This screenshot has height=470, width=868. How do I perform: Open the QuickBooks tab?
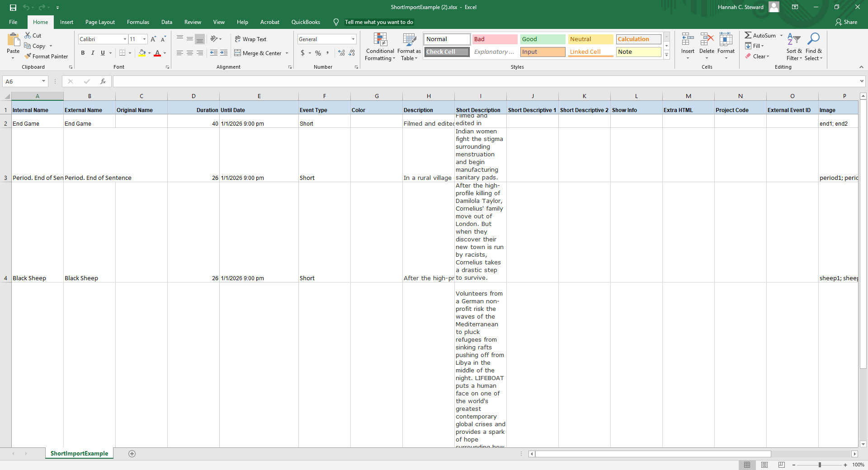pos(306,22)
